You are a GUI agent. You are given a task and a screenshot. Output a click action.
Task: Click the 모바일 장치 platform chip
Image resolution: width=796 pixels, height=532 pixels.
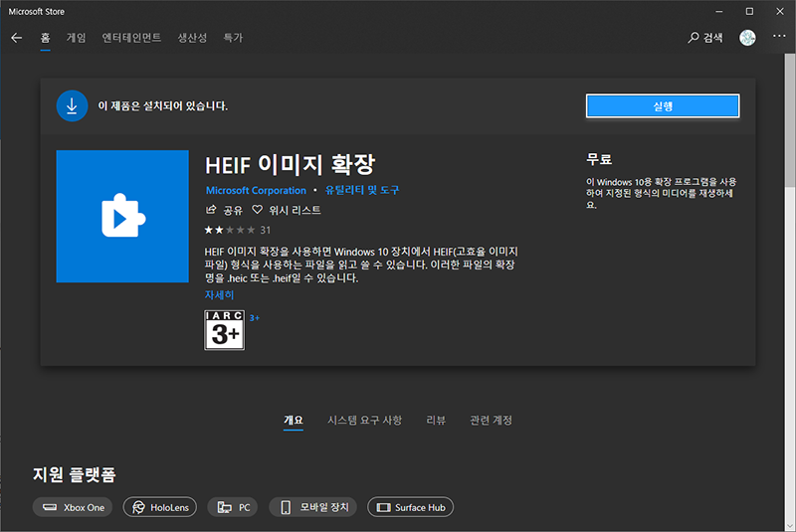click(312, 507)
